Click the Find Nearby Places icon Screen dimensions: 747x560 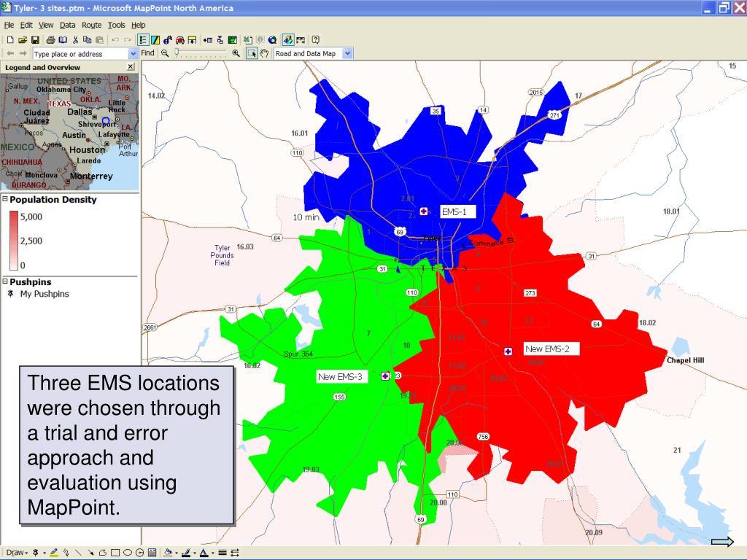click(168, 40)
